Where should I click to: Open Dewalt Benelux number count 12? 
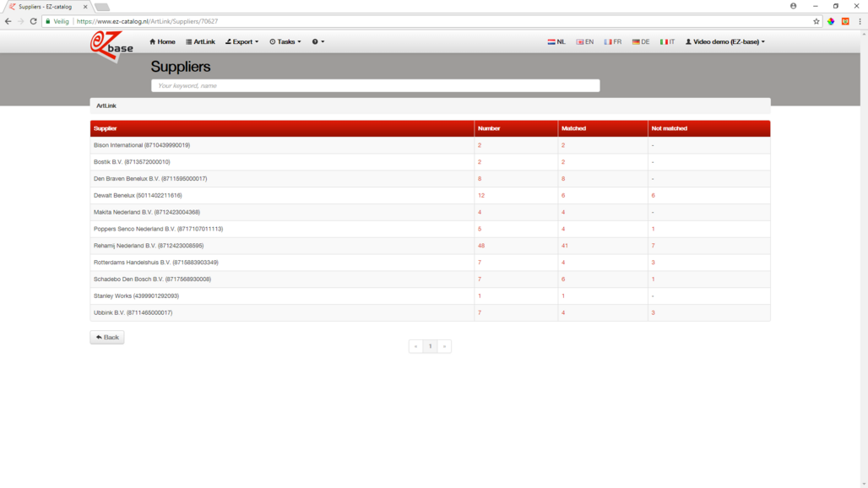481,195
